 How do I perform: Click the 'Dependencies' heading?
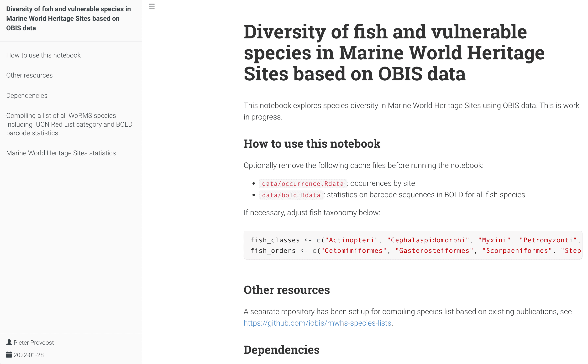(x=282, y=349)
